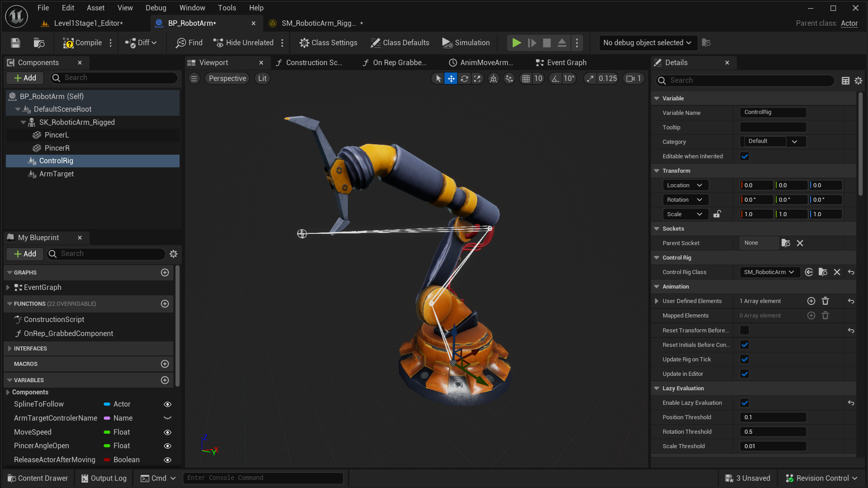The height and width of the screenshot is (488, 868).
Task: Select the rotate gizmo tool
Action: (x=464, y=78)
